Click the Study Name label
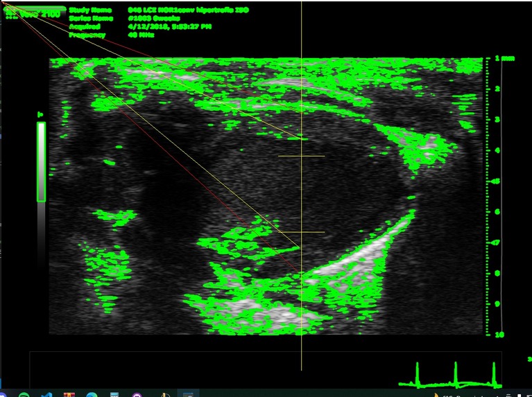 click(90, 10)
